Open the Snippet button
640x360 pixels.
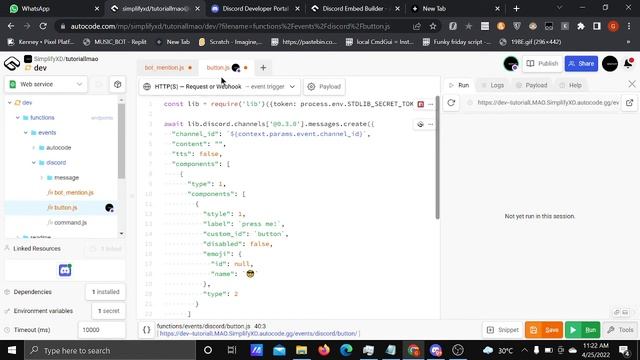[502, 330]
